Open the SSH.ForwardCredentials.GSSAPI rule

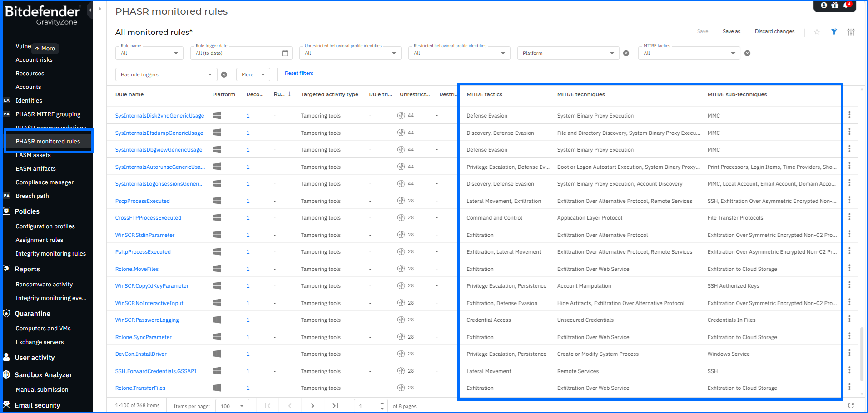pyautogui.click(x=156, y=371)
